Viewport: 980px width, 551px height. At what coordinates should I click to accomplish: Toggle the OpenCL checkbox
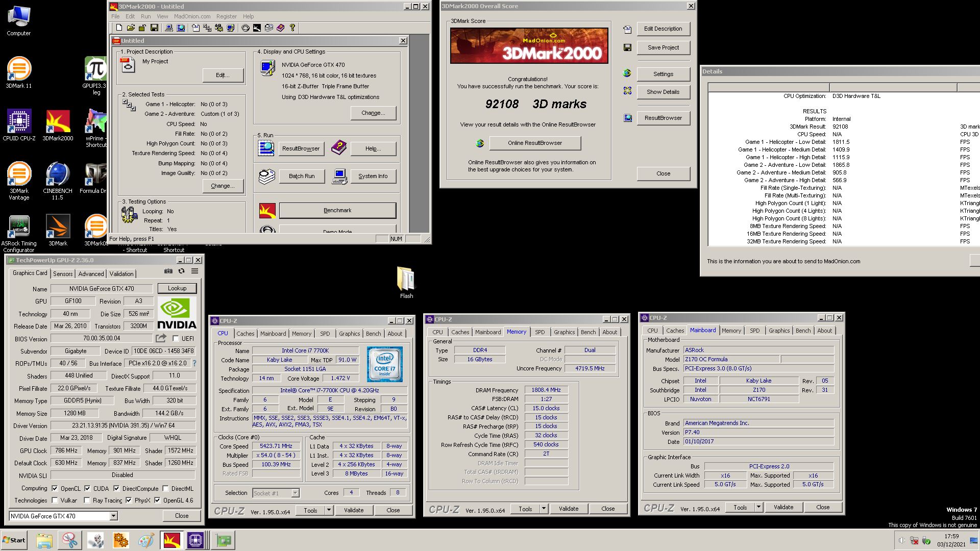pyautogui.click(x=55, y=488)
